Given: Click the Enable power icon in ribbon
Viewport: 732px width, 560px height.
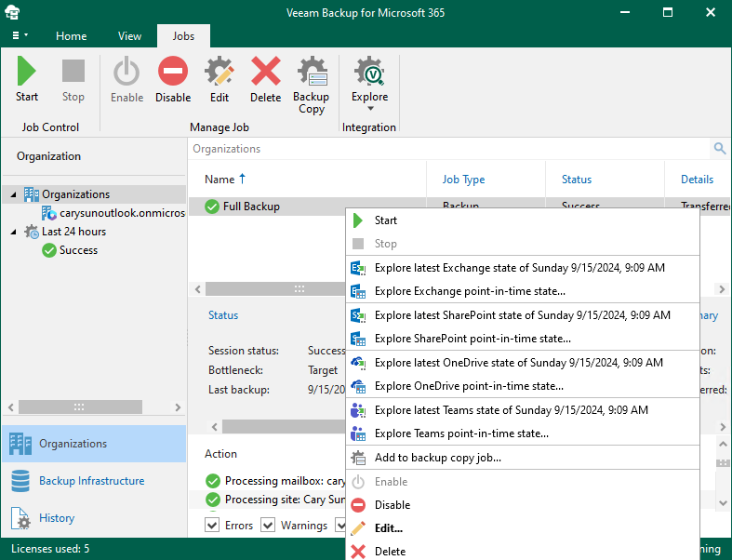Looking at the screenshot, I should [126, 71].
